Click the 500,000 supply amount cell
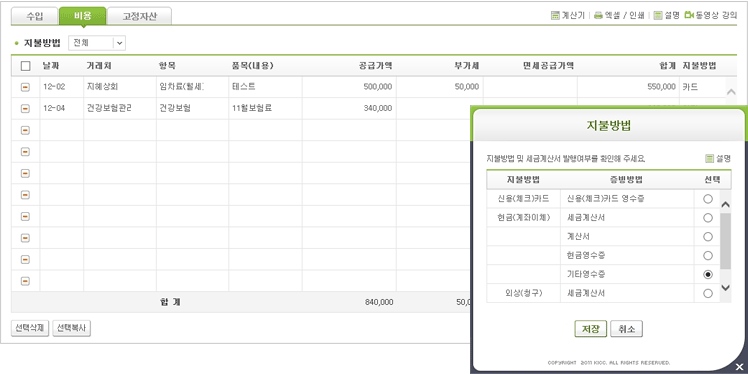The height and width of the screenshot is (374, 748). (x=349, y=87)
